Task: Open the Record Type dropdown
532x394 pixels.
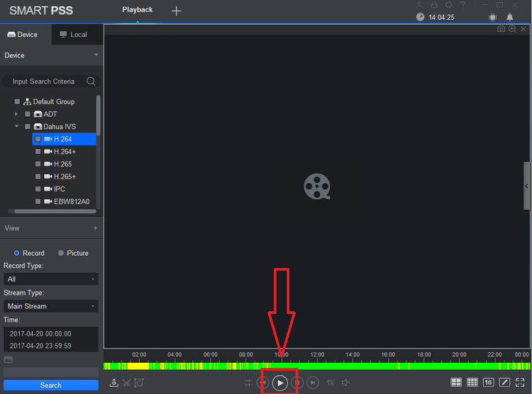Action: (x=51, y=279)
